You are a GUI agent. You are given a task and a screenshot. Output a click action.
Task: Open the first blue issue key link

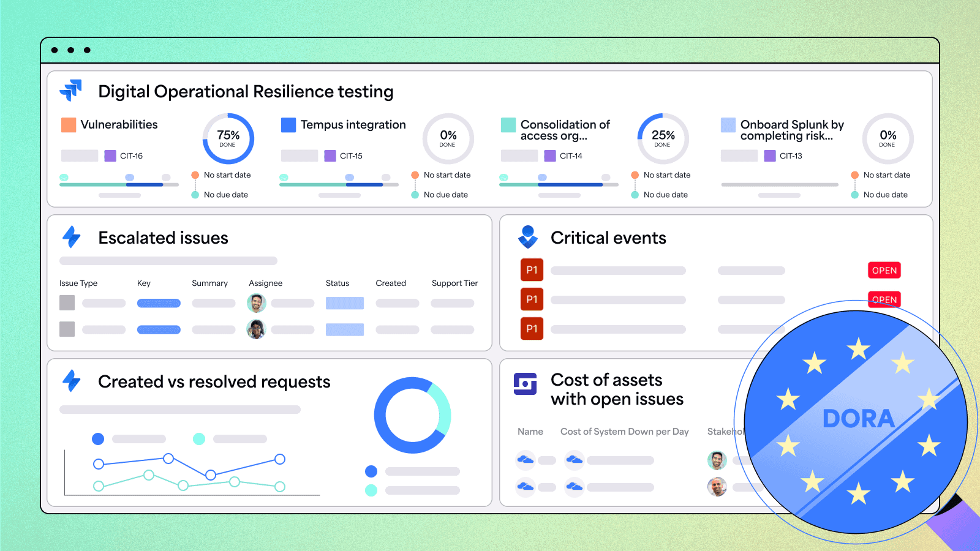[x=159, y=303]
